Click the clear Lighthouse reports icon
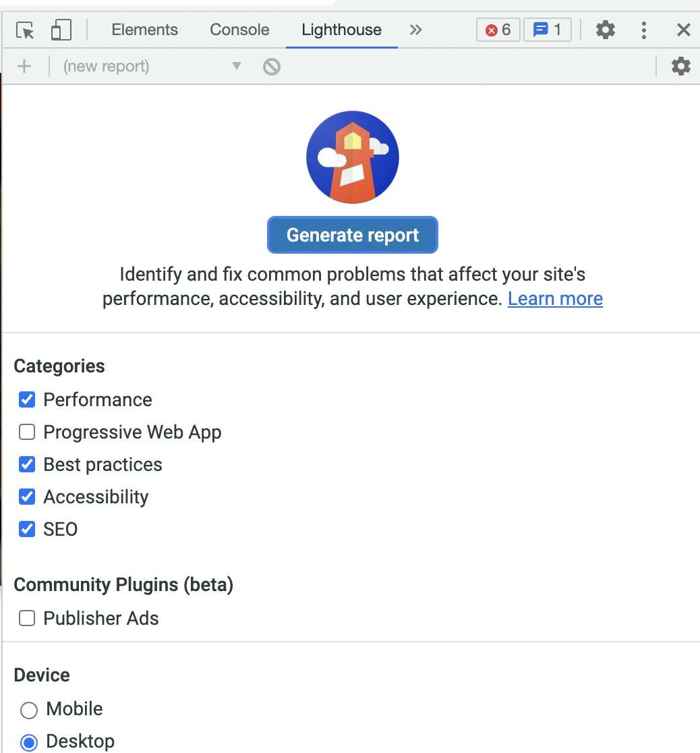The height and width of the screenshot is (753, 700). [x=272, y=66]
